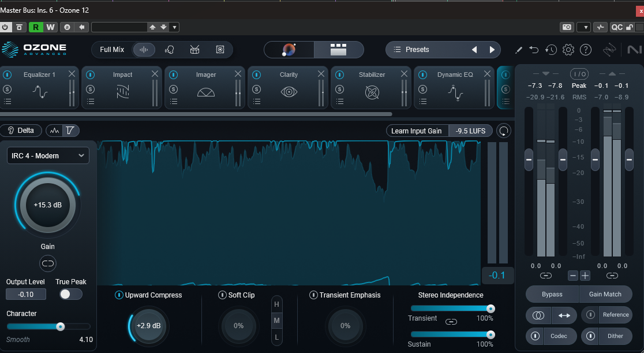This screenshot has width=644, height=353.
Task: Select the spectrum waveform view icon
Action: (55, 131)
